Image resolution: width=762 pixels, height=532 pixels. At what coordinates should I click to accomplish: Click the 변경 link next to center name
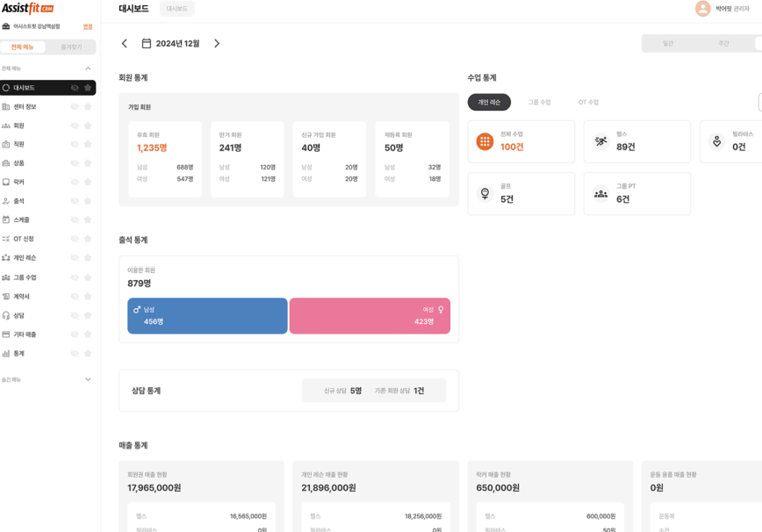(x=88, y=27)
